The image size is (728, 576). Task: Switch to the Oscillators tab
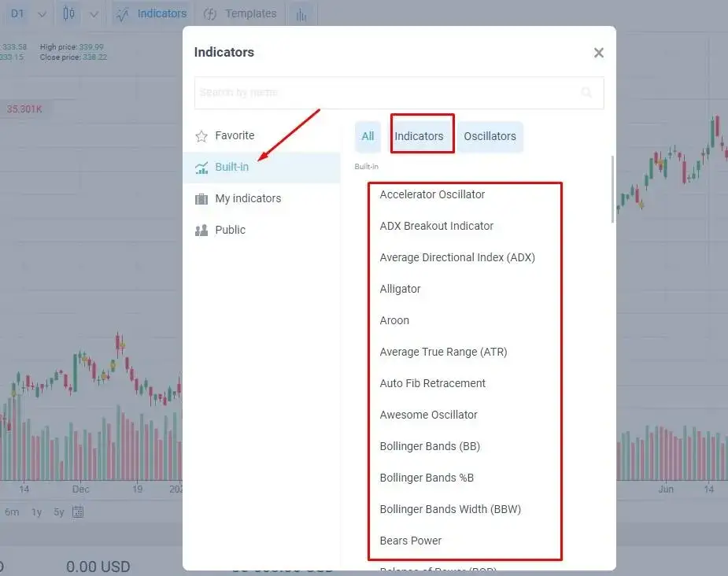490,135
